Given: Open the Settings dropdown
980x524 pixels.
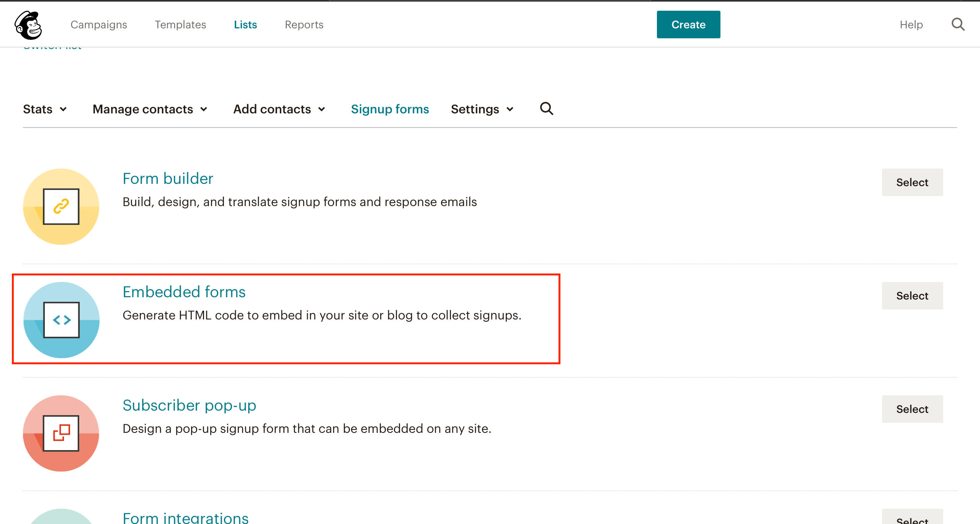Looking at the screenshot, I should click(x=482, y=109).
